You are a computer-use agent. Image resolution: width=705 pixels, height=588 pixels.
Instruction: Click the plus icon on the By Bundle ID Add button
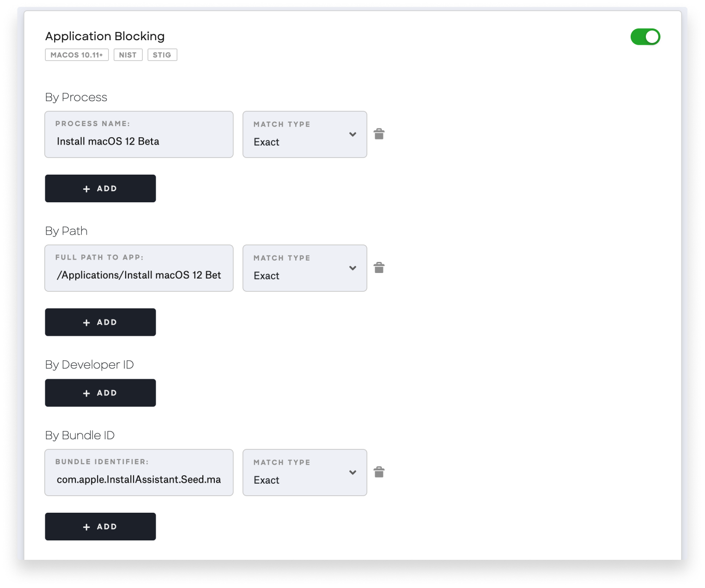(86, 526)
